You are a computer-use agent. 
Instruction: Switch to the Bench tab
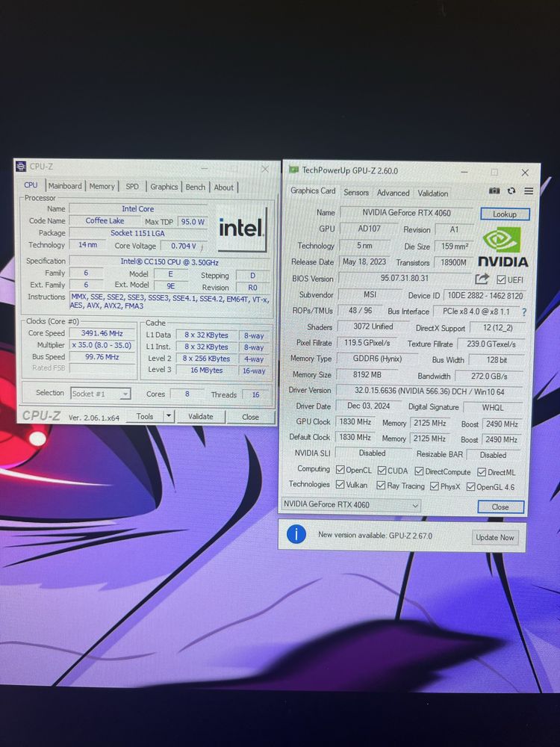pyautogui.click(x=195, y=187)
